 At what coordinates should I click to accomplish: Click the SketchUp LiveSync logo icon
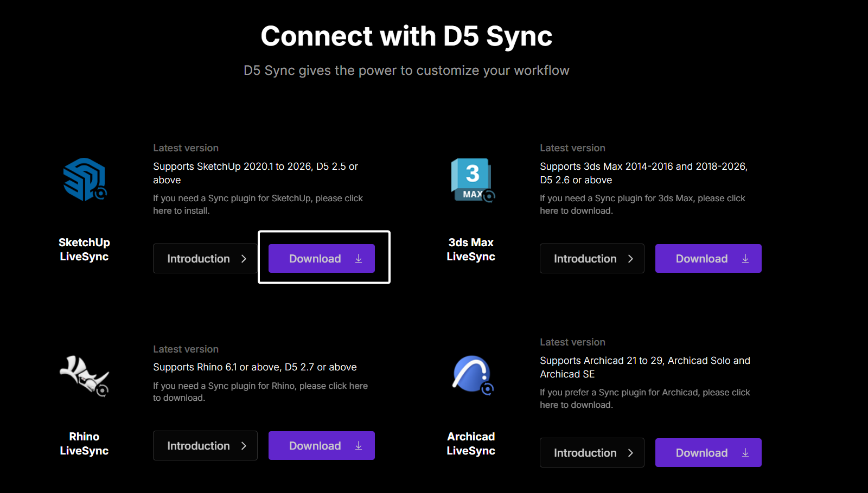[x=85, y=180]
